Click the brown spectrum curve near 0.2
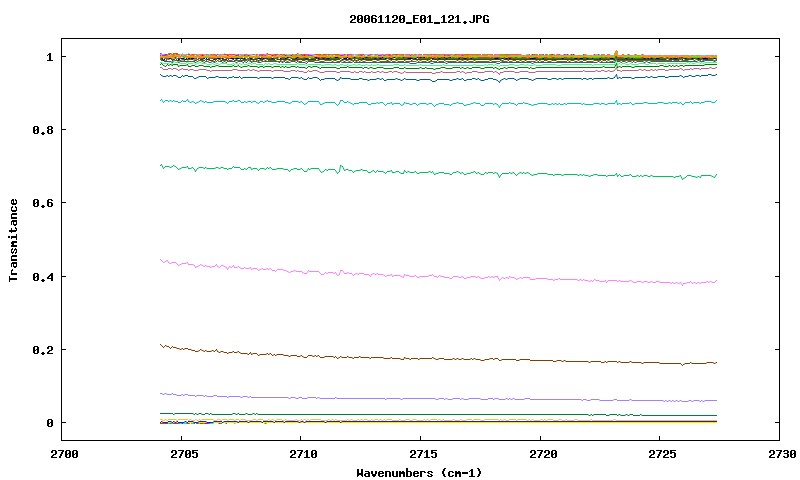Viewport: 800px width, 480px height. 439,359
